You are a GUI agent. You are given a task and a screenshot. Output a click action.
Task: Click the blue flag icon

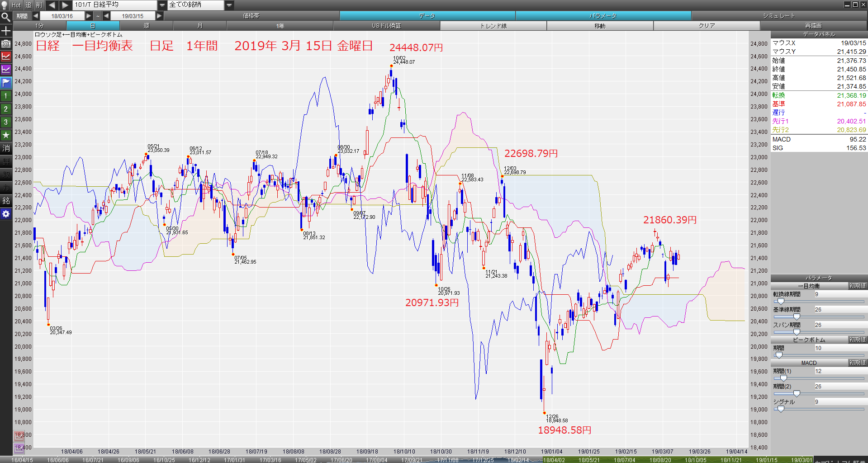tap(6, 83)
